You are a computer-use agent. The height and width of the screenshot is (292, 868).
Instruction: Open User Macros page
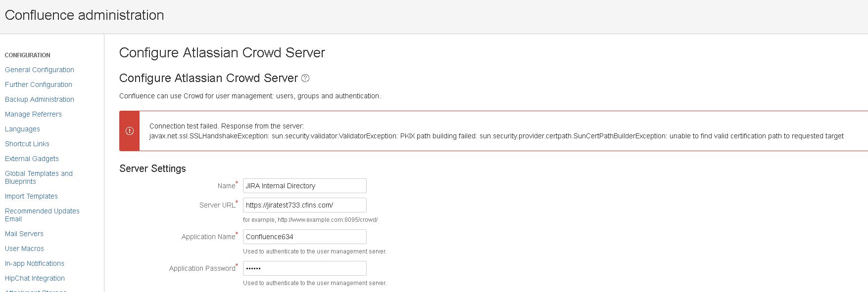click(24, 249)
